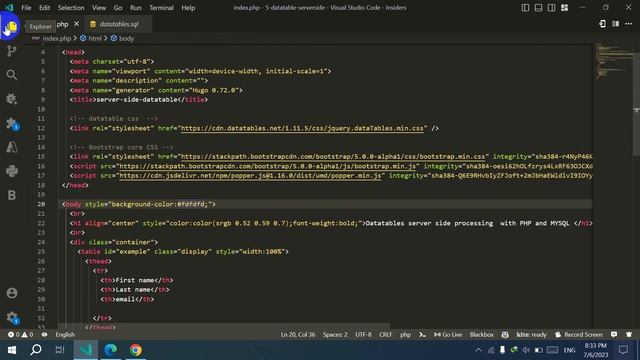Toggle the secondary side bar layout icon
This screenshot has height=360, width=640.
(x=551, y=8)
